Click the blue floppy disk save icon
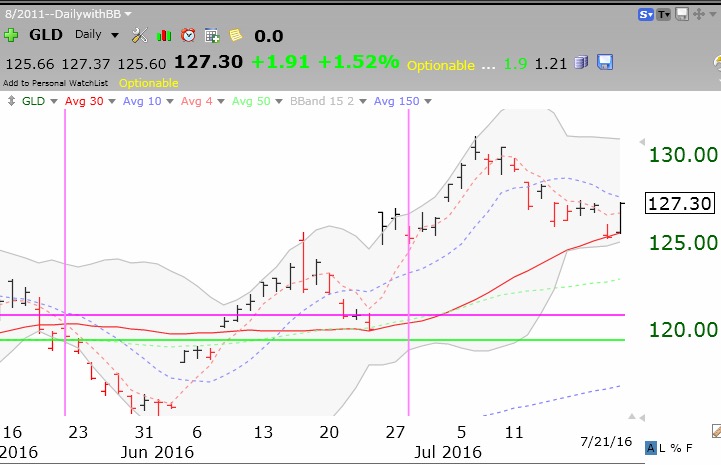The height and width of the screenshot is (465, 721). pyautogui.click(x=605, y=62)
